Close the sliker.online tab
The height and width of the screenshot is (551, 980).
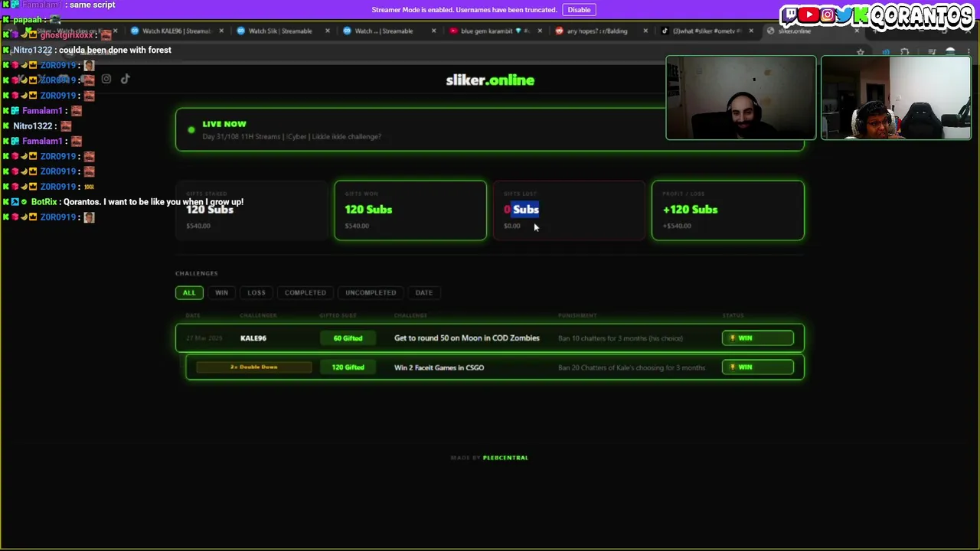tap(857, 31)
